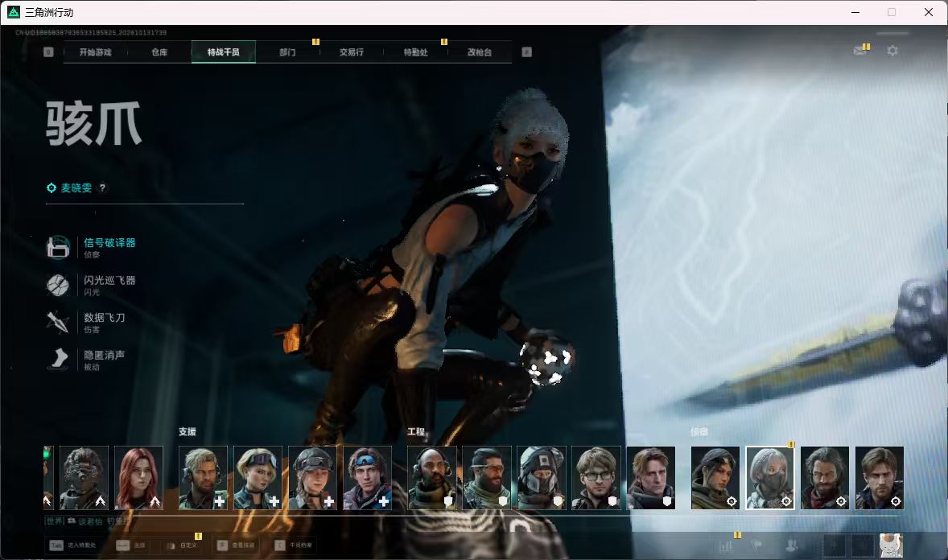948x560 pixels.
Task: Click the cat player avatar
Action: click(891, 546)
